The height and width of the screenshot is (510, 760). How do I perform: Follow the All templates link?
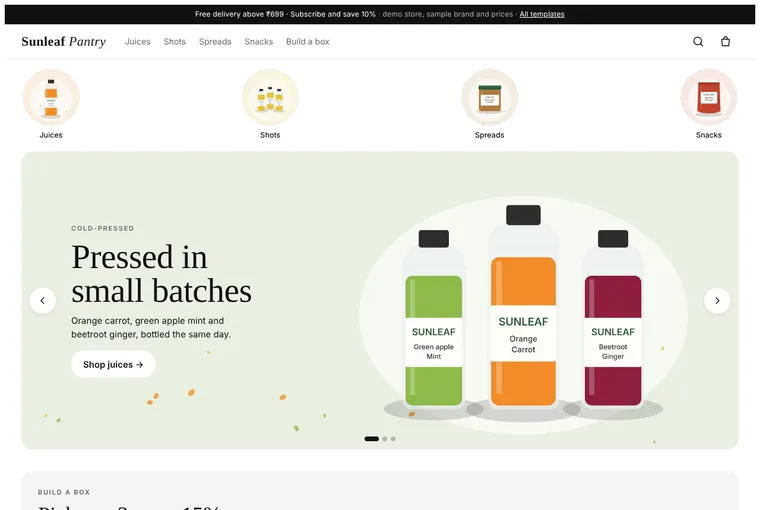coord(542,14)
